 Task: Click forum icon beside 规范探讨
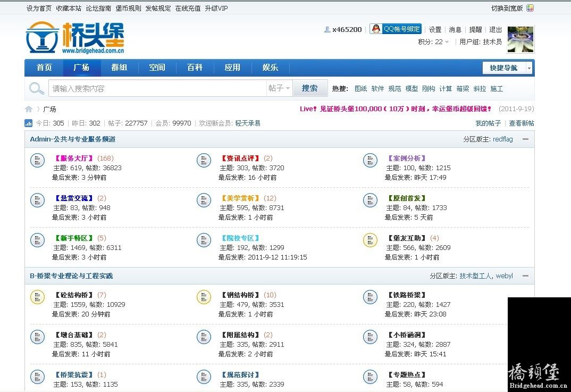click(204, 377)
